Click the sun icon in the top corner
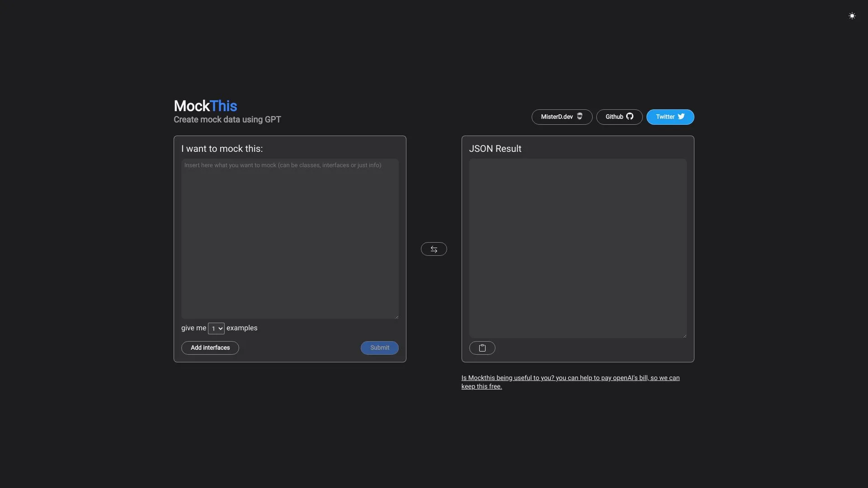The width and height of the screenshot is (868, 488). 852,16
